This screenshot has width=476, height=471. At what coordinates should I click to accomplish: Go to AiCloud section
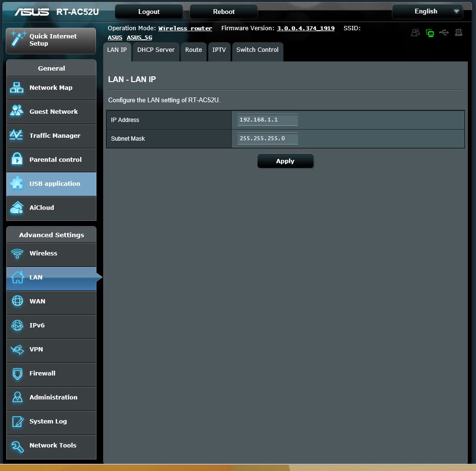point(51,208)
